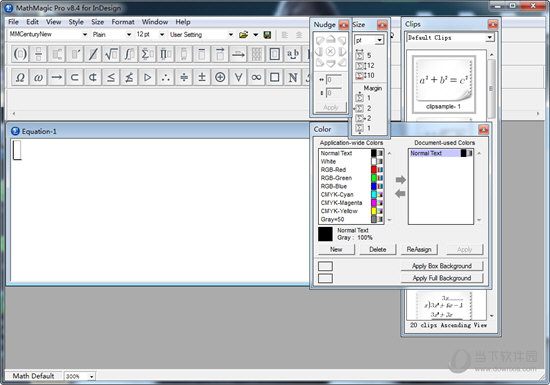Open the circled plus operators palette
This screenshot has width=550, height=385.
[220, 77]
